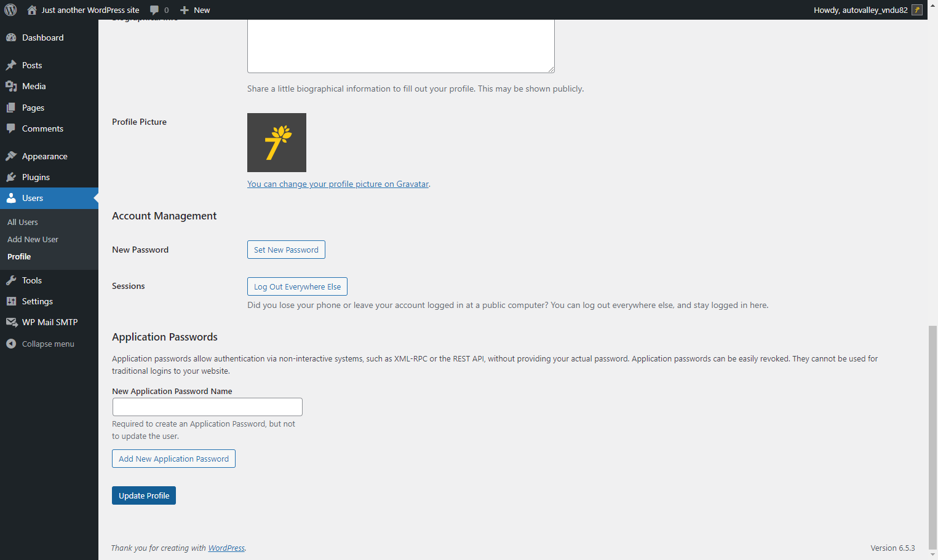This screenshot has width=938, height=560.
Task: Click the Comments bubble sidebar icon
Action: point(11,128)
